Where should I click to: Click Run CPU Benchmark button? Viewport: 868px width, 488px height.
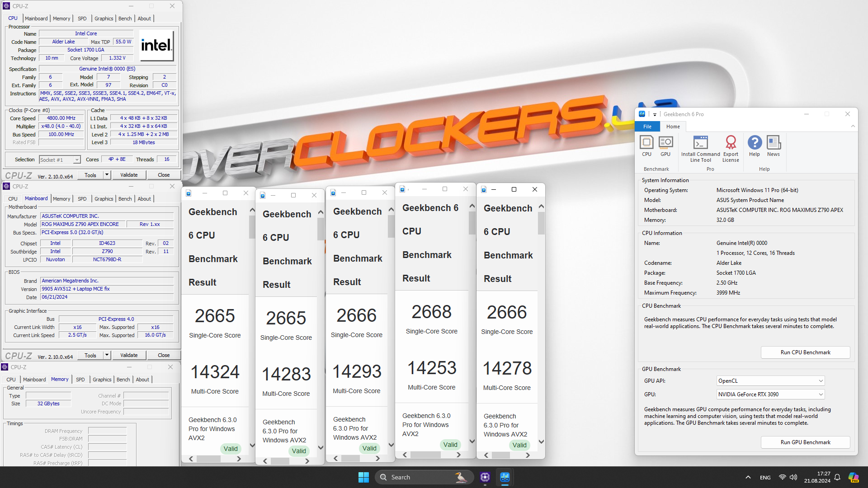pyautogui.click(x=805, y=352)
